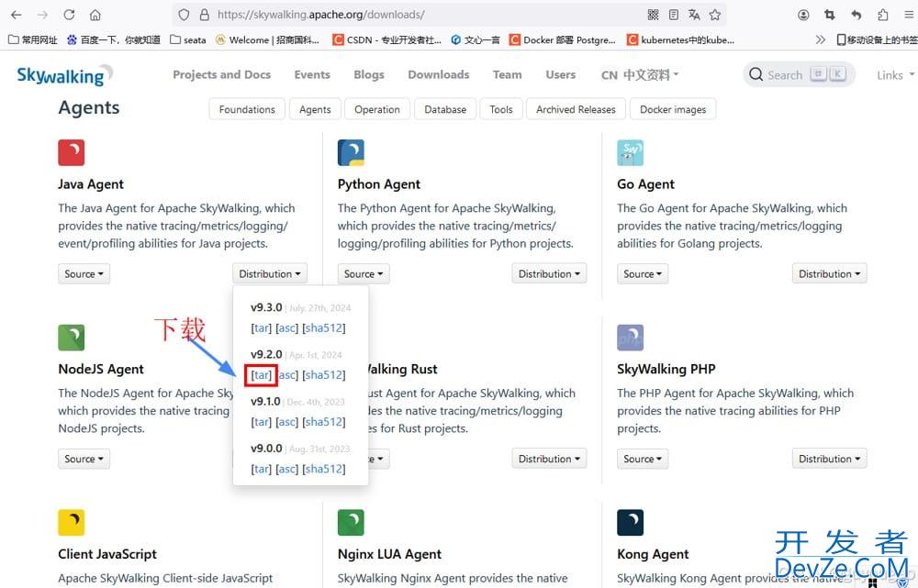Open the extensions puzzle icon

[x=882, y=15]
